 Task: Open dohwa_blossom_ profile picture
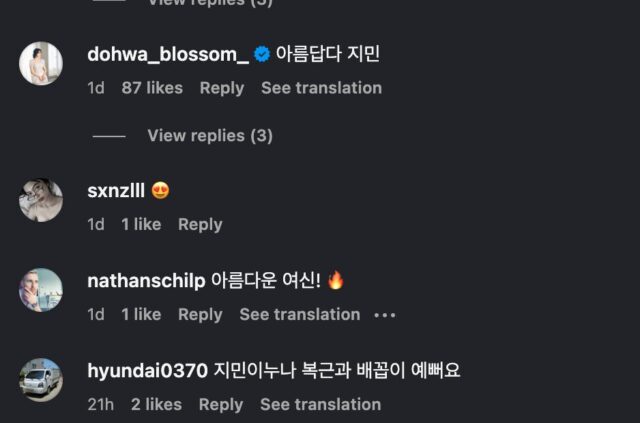pos(41,64)
